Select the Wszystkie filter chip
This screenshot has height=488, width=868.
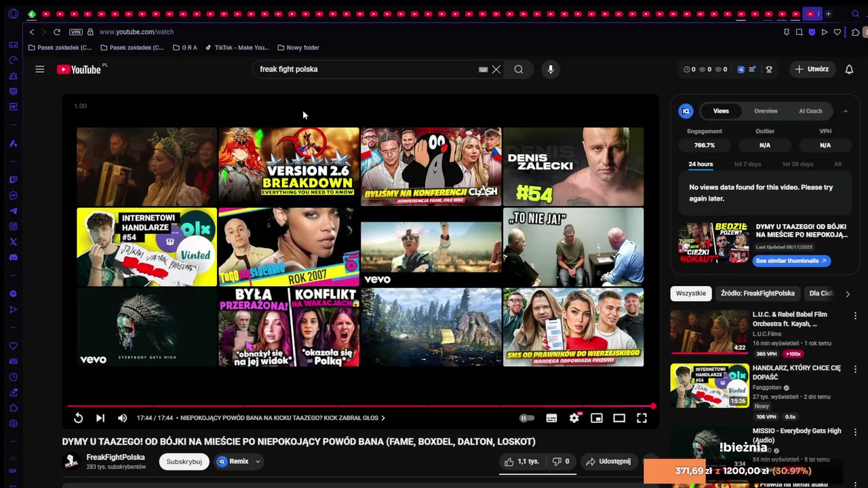(x=691, y=293)
